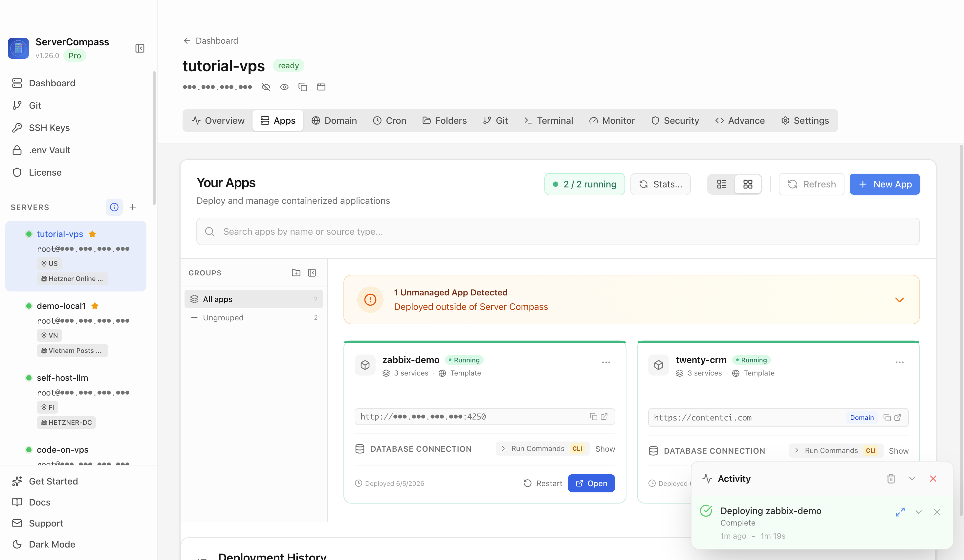Open contentci.com in external browser icon
This screenshot has width=964, height=560.
[x=898, y=418]
